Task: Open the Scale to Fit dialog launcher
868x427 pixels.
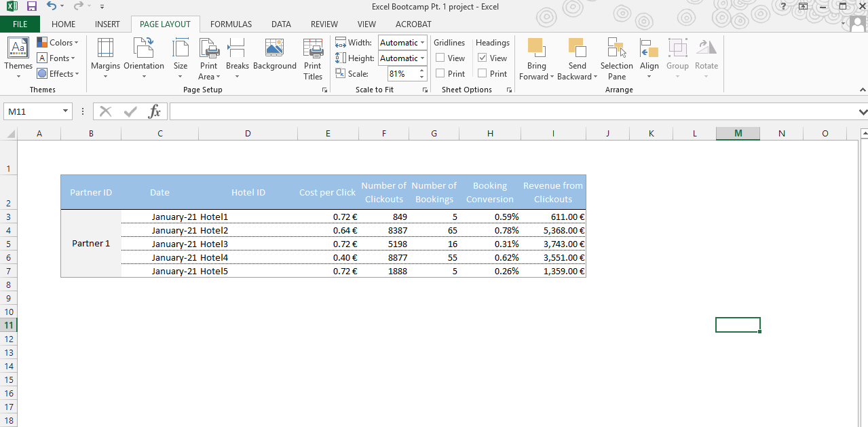Action: [x=425, y=90]
